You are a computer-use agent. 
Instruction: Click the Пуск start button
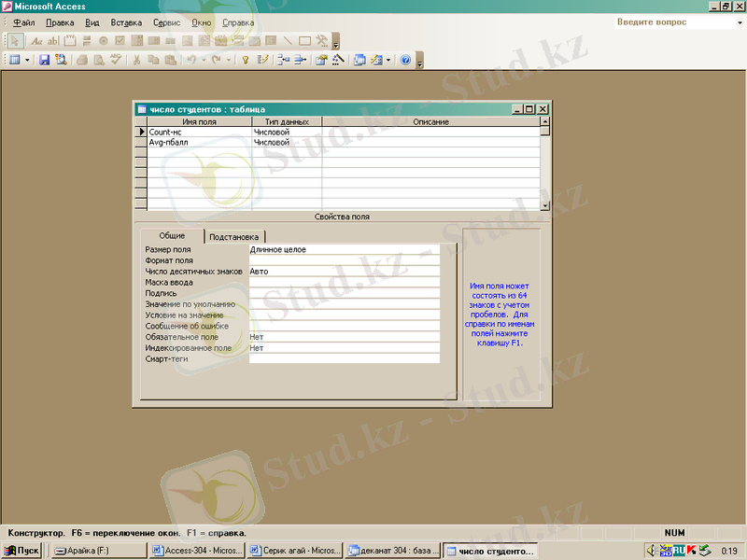pos(21,551)
